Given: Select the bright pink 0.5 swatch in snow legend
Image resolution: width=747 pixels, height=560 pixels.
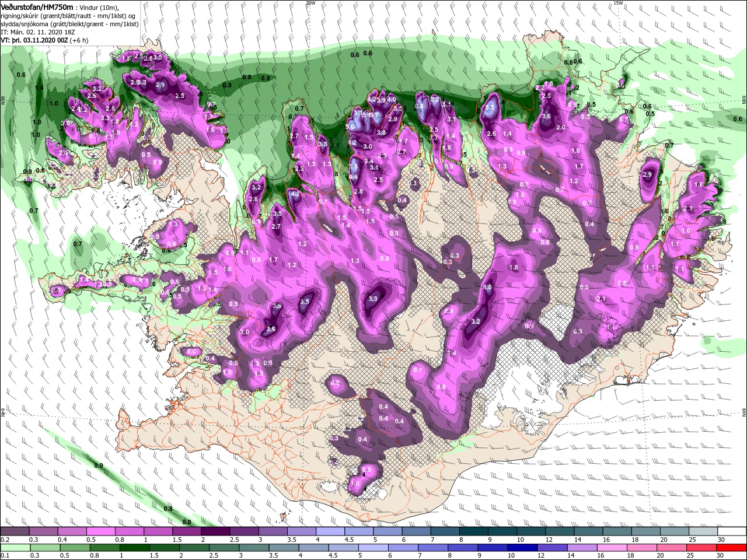Looking at the screenshot, I should click(101, 531).
